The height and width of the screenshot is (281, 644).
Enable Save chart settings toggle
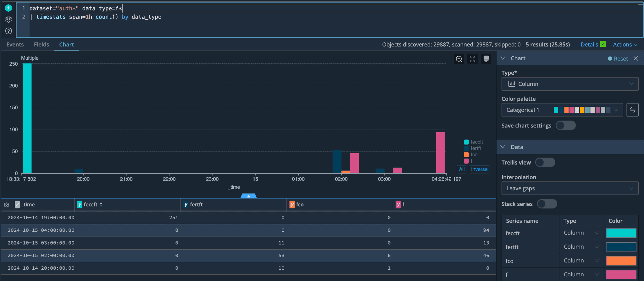click(565, 126)
